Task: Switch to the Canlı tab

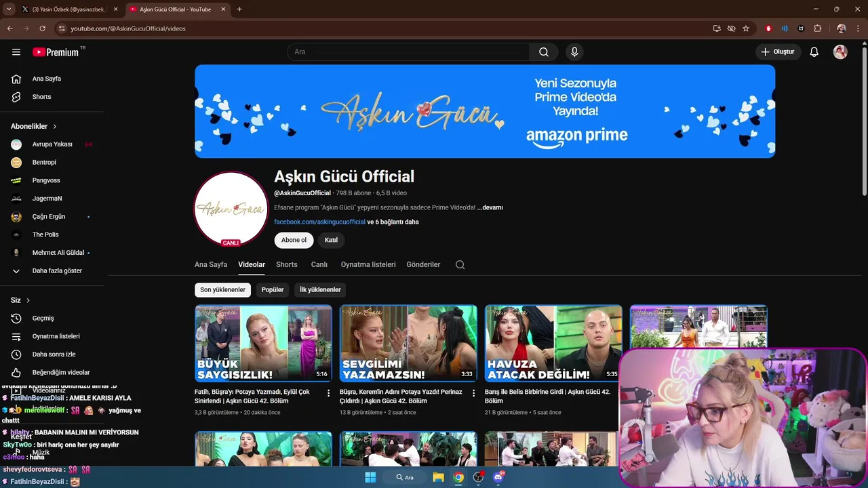Action: [319, 264]
